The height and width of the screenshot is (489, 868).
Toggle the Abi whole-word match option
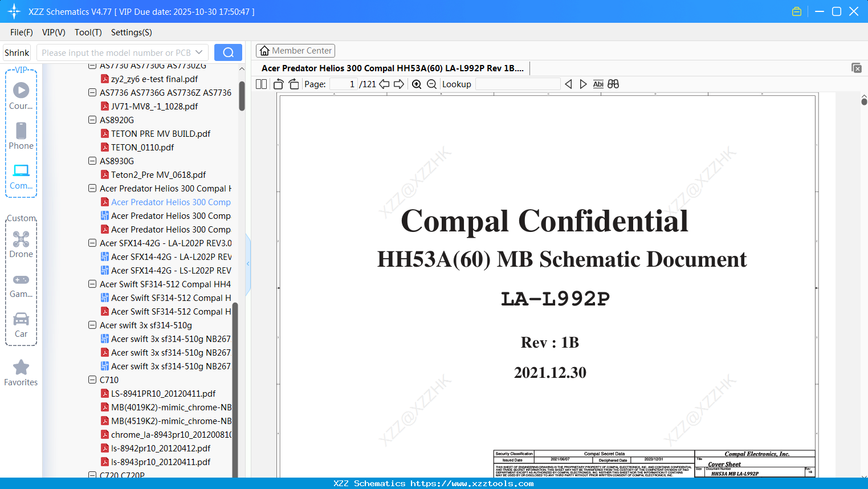pyautogui.click(x=598, y=84)
